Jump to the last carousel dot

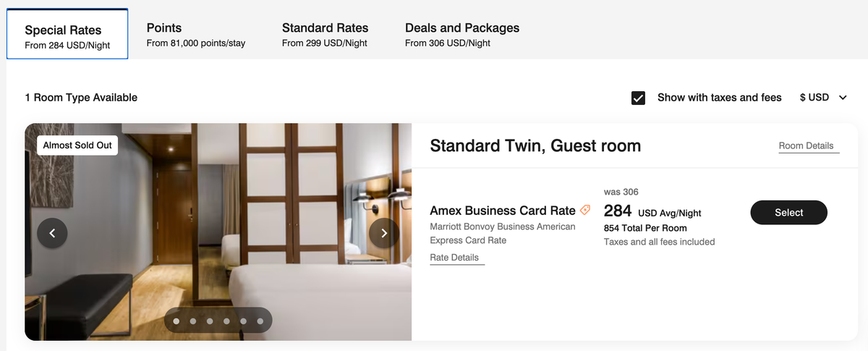[x=260, y=321]
